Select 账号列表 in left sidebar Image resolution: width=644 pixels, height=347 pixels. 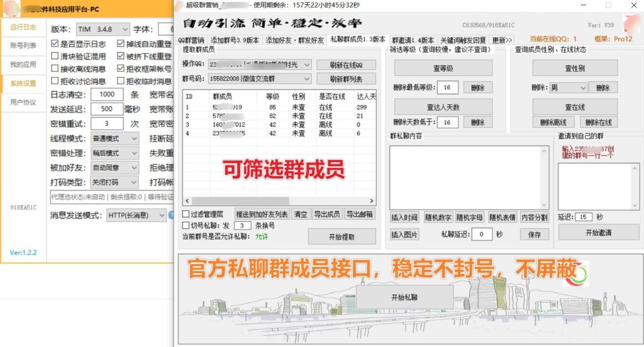[23, 45]
